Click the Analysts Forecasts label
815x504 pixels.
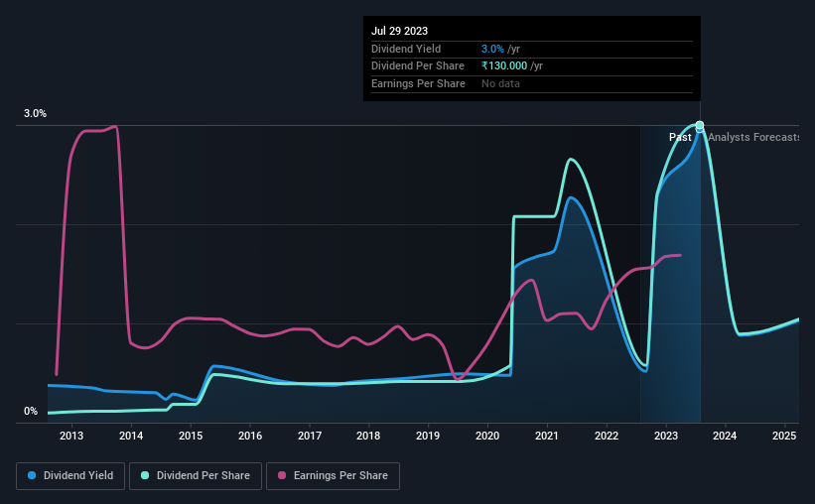pos(753,137)
